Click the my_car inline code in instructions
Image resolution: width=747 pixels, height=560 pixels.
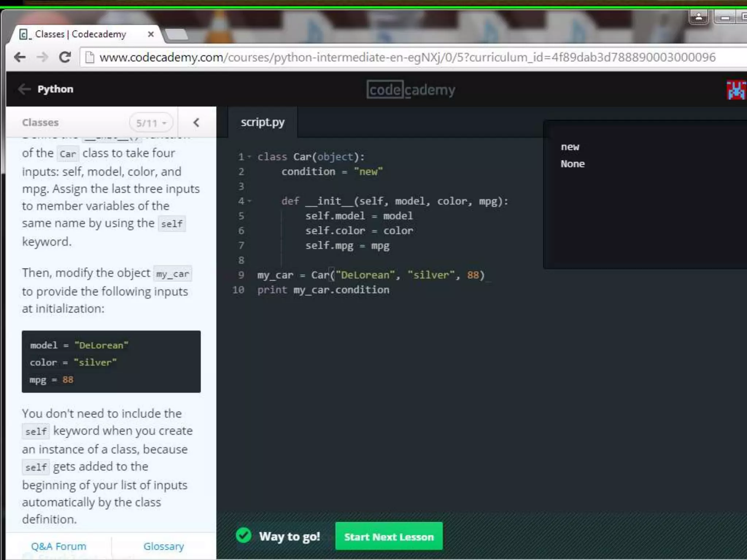click(x=173, y=274)
